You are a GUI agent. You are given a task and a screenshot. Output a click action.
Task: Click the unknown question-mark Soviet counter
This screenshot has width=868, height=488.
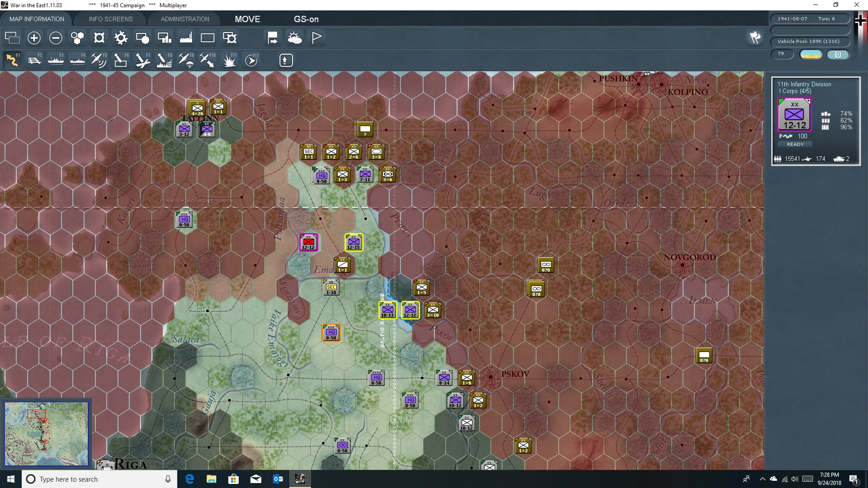click(x=365, y=130)
